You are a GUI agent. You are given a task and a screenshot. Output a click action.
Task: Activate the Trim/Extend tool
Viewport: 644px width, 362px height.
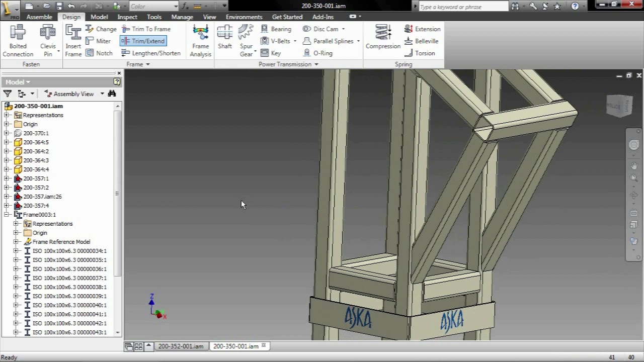[x=143, y=41]
